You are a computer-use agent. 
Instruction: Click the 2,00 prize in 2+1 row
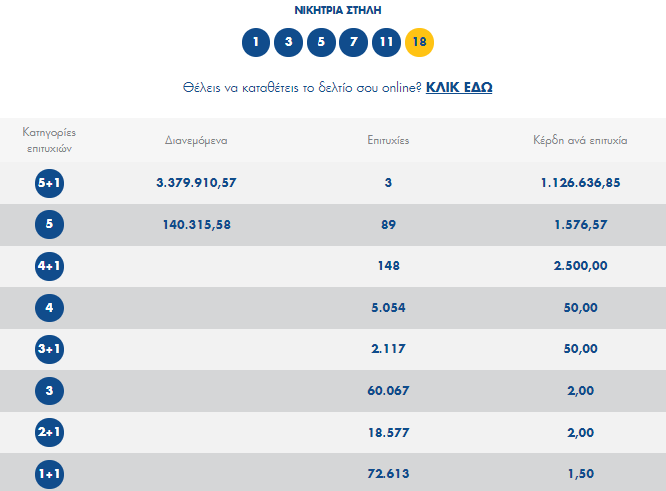coord(581,432)
